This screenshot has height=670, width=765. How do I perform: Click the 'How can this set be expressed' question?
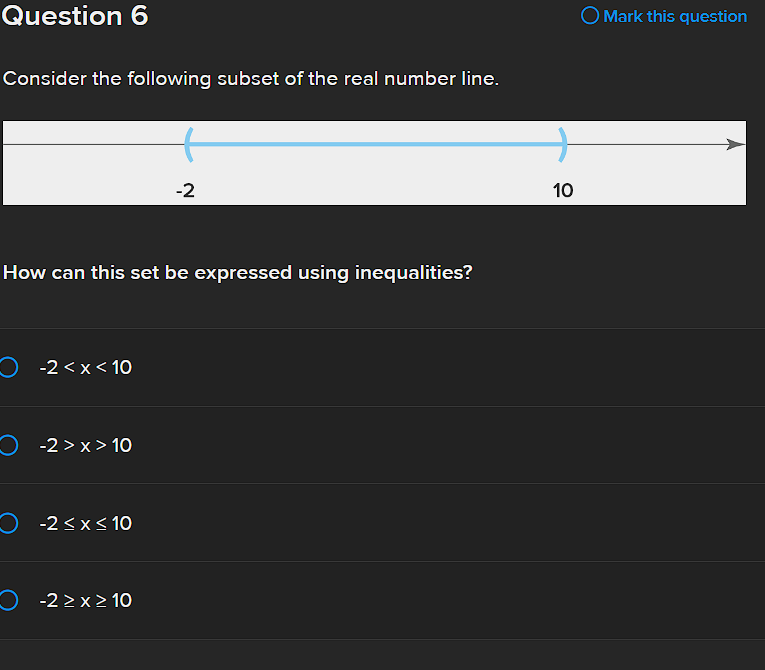click(238, 272)
